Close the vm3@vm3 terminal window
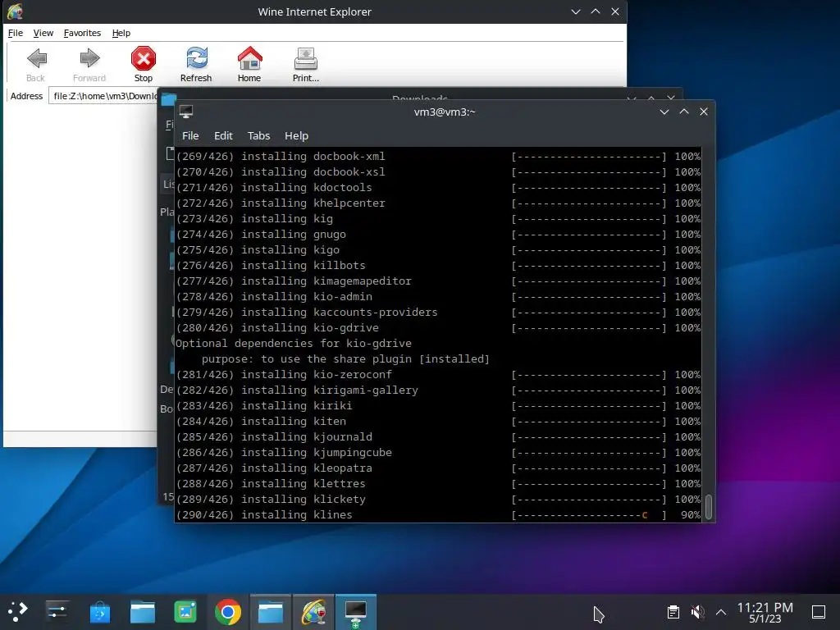 click(x=704, y=112)
